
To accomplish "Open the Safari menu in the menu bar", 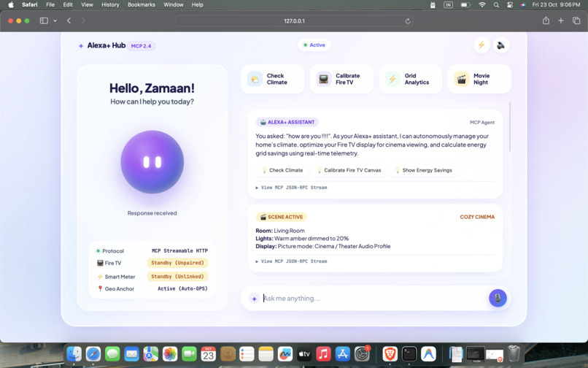I will (x=30, y=4).
